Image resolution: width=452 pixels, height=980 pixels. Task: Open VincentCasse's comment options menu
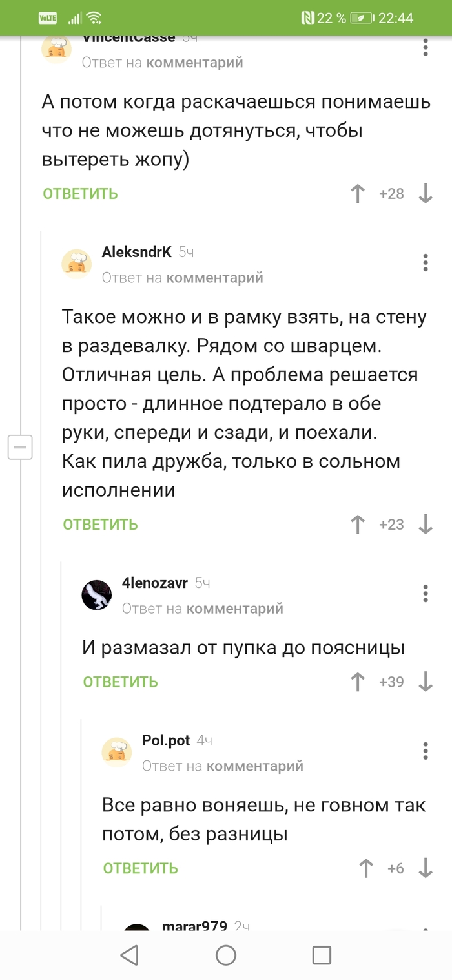coord(425,48)
